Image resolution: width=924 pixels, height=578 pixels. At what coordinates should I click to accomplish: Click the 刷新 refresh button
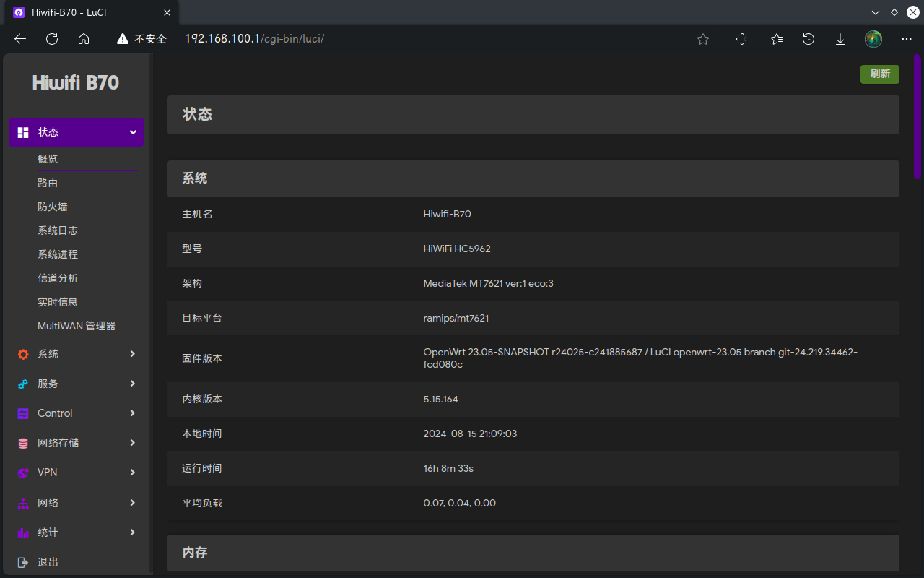(879, 74)
